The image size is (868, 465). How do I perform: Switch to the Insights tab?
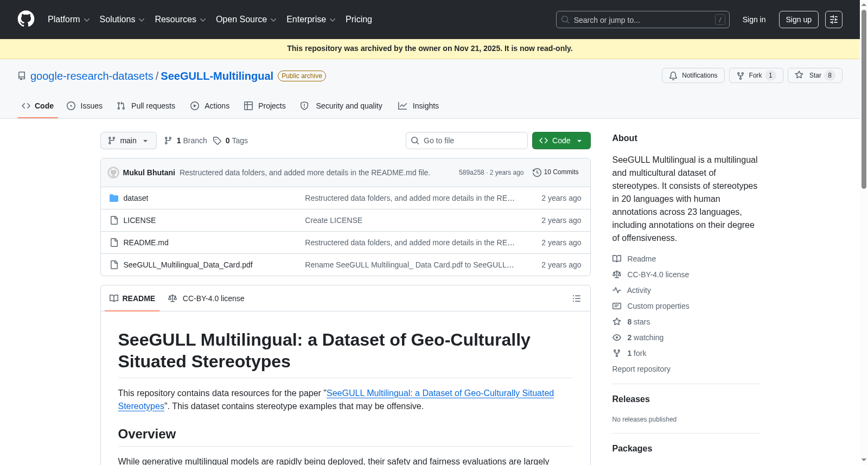point(418,106)
